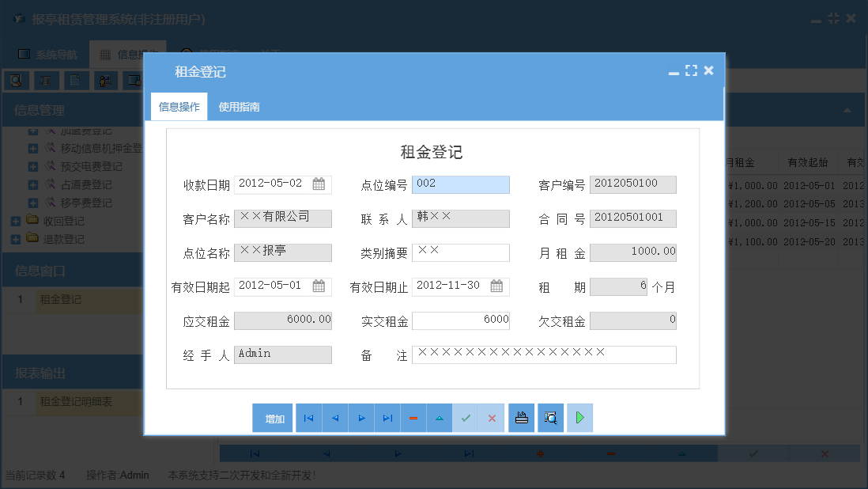Click inside the 点位编号 input field
The height and width of the screenshot is (489, 868).
pyautogui.click(x=461, y=184)
